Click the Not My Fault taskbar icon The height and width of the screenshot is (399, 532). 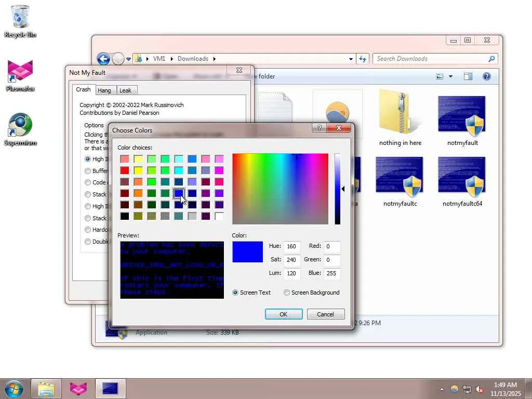click(110, 389)
